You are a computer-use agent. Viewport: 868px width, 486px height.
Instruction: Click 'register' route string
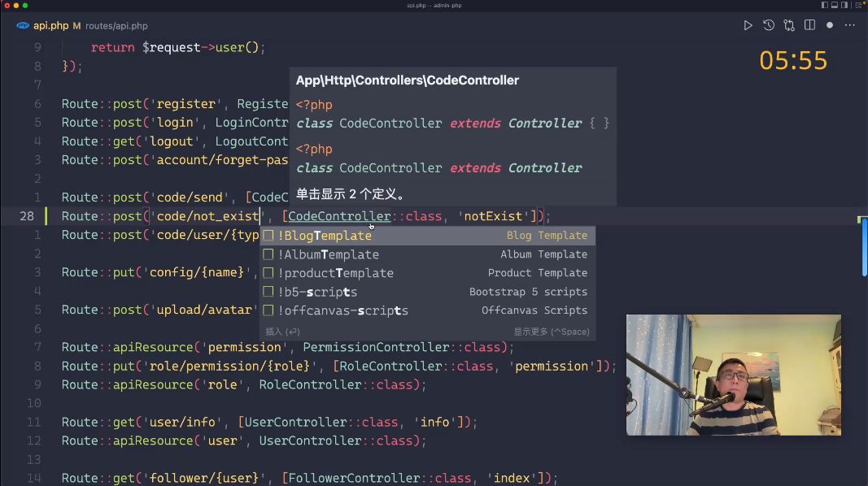click(186, 104)
